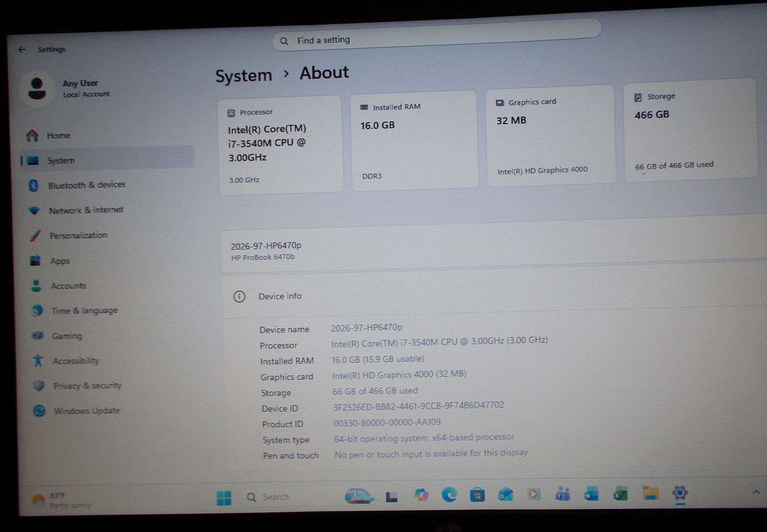Click the Accessibility figure icon
767x532 pixels.
tap(38, 361)
